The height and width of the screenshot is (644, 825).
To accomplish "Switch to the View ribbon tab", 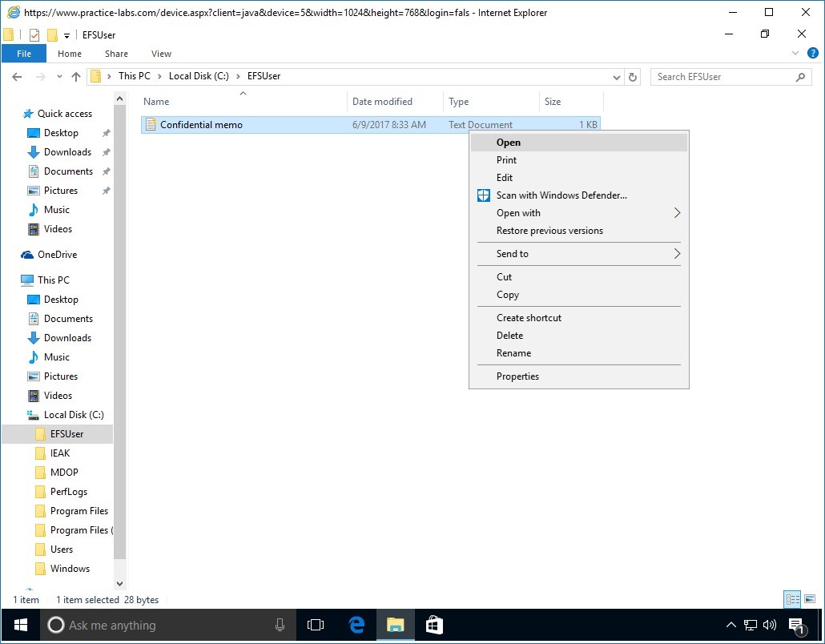I will pos(161,54).
